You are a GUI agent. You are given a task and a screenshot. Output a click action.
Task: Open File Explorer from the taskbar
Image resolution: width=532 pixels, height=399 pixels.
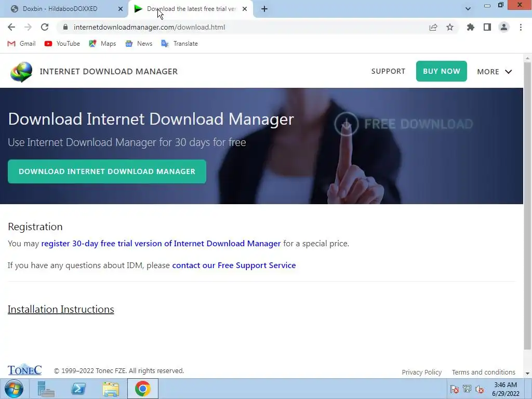111,389
